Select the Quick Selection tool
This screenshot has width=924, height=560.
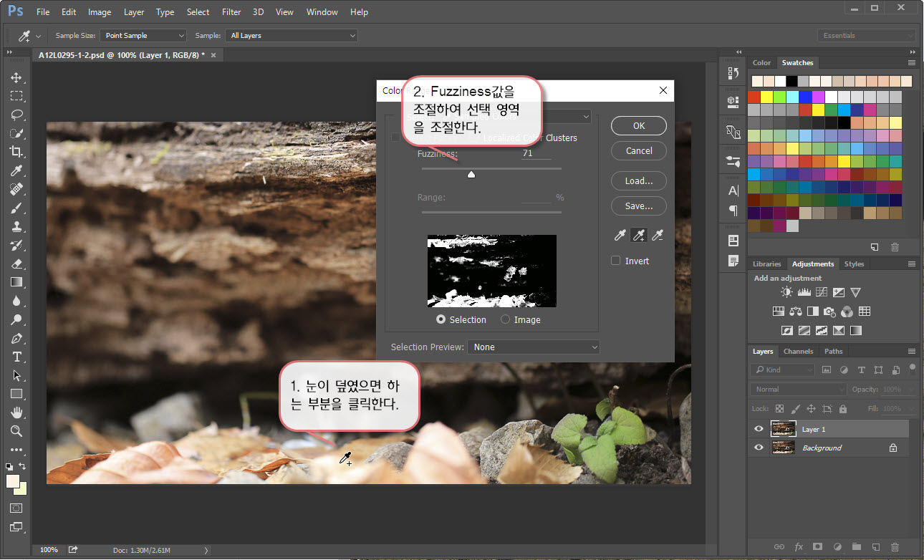tap(16, 133)
